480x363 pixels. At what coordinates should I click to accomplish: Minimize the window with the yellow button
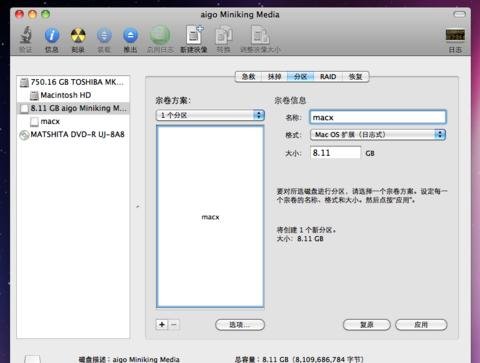[x=33, y=14]
